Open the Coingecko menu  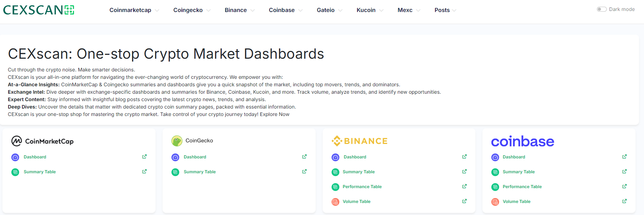(188, 10)
